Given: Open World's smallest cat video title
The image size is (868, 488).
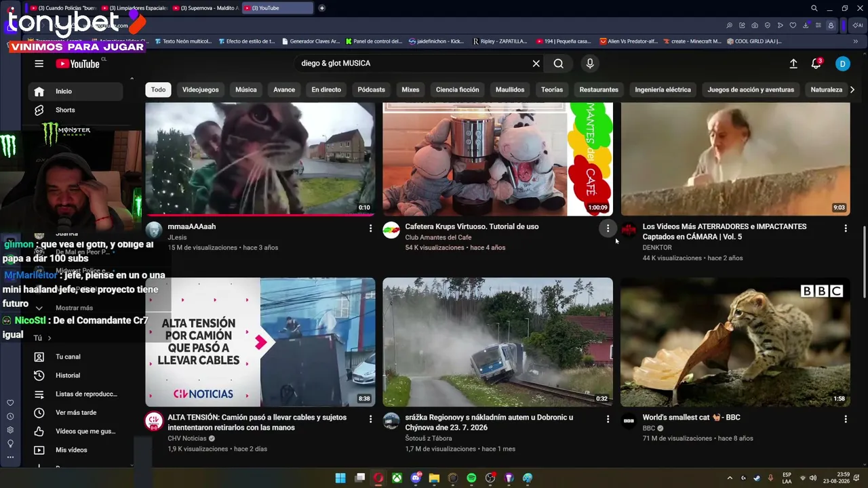Looking at the screenshot, I should coord(691,418).
